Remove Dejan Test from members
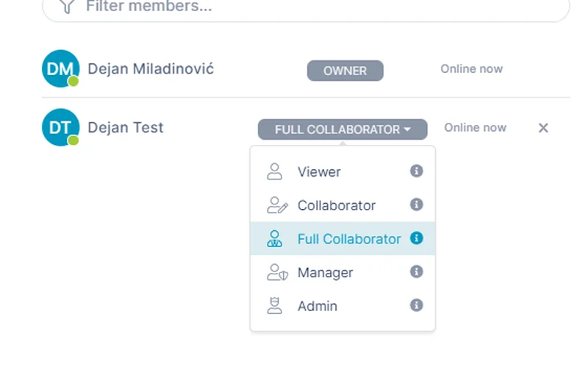The width and height of the screenshot is (588, 392). 543,128
